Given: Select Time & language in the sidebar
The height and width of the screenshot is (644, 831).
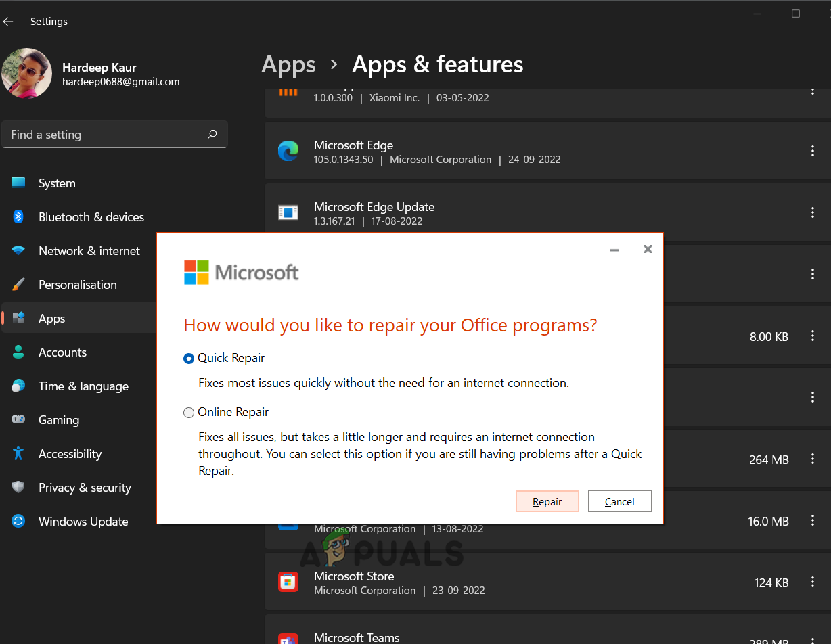Looking at the screenshot, I should [83, 386].
